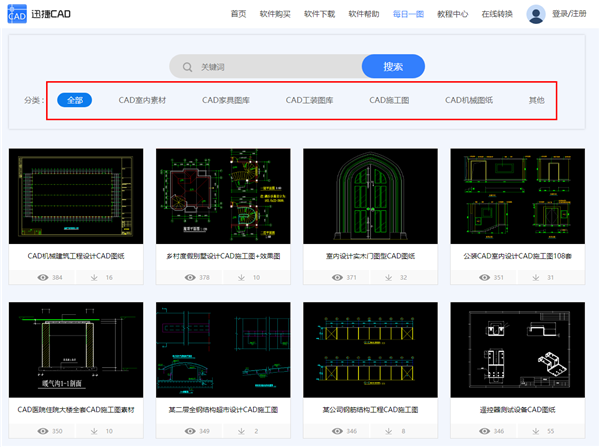The width and height of the screenshot is (600, 447).
Task: Open the 在线转换 menu item
Action: 497,14
